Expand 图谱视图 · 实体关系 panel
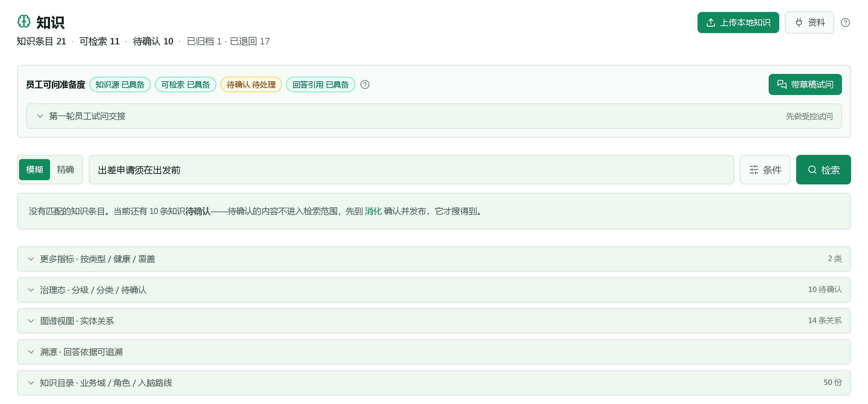Screen dimensions: 868x404 click(434, 321)
